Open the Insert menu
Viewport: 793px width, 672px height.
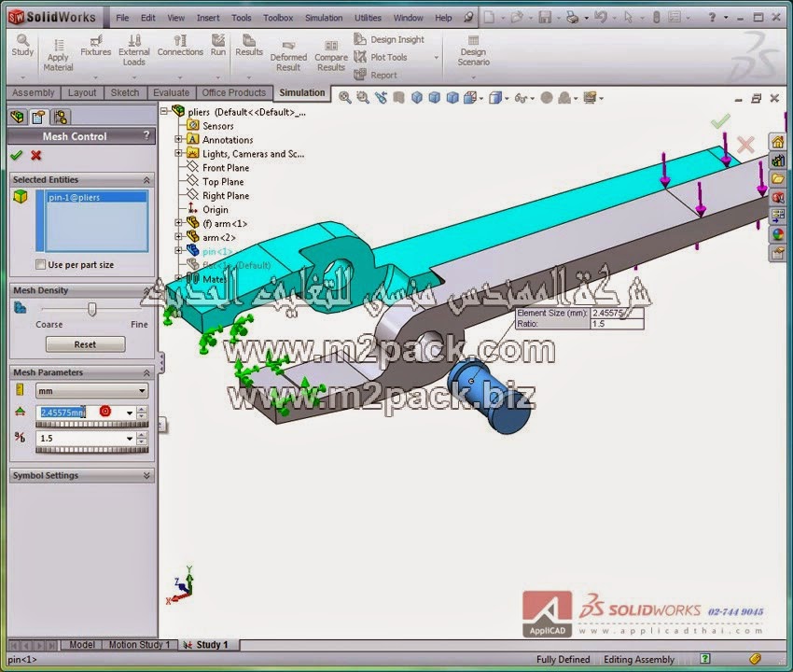pyautogui.click(x=208, y=18)
